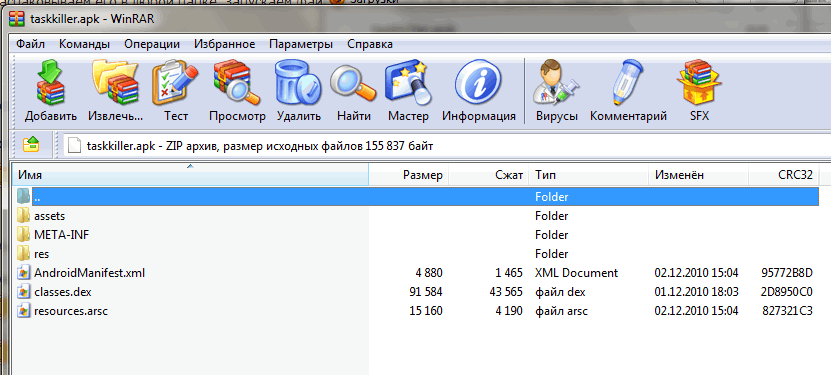The height and width of the screenshot is (375, 831).
Task: Click the CRC32 value 95772B8D
Action: pyautogui.click(x=788, y=273)
